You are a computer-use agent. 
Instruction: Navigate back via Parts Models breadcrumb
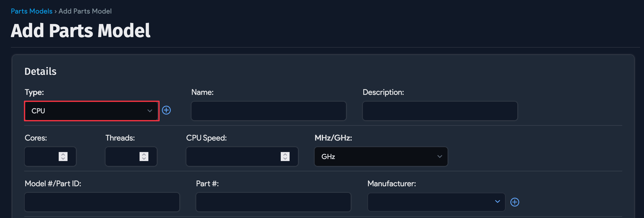[x=31, y=11]
